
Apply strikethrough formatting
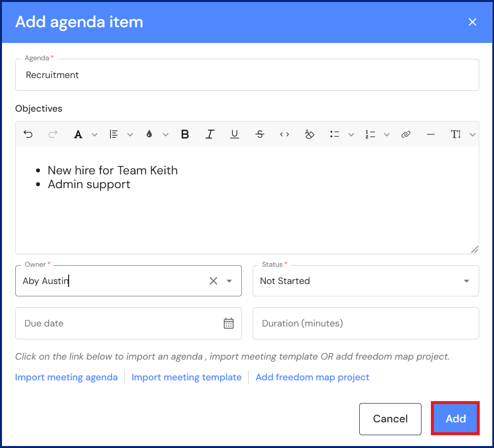tap(260, 134)
